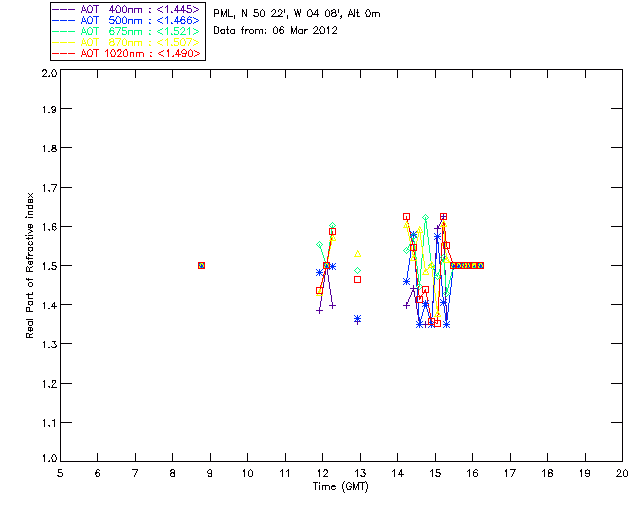The height and width of the screenshot is (512, 640).
Task: Click the x-axis tick label 11
Action: point(285,474)
